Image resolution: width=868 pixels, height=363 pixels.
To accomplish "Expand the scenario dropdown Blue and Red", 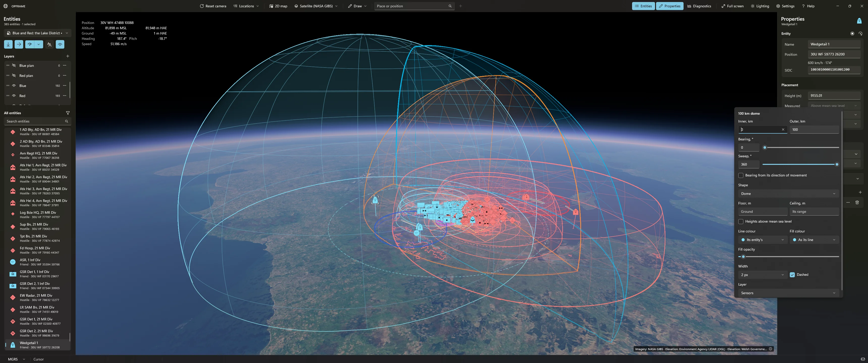I will 38,33.
